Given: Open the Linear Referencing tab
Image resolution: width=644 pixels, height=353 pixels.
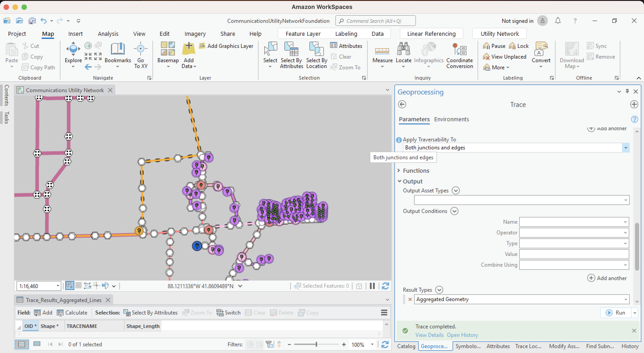Looking at the screenshot, I should coord(431,34).
